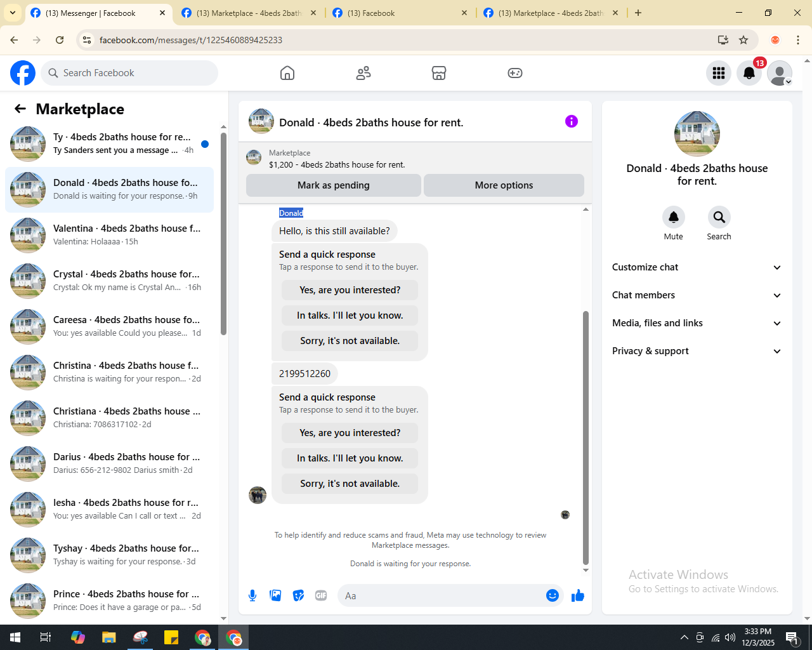Open the Marketplace storefront icon

pyautogui.click(x=439, y=73)
